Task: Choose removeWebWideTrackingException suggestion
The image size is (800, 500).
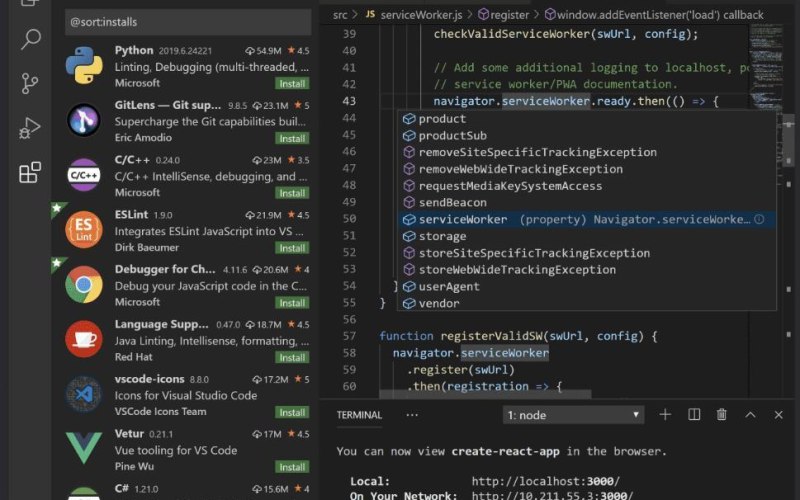Action: click(587, 169)
